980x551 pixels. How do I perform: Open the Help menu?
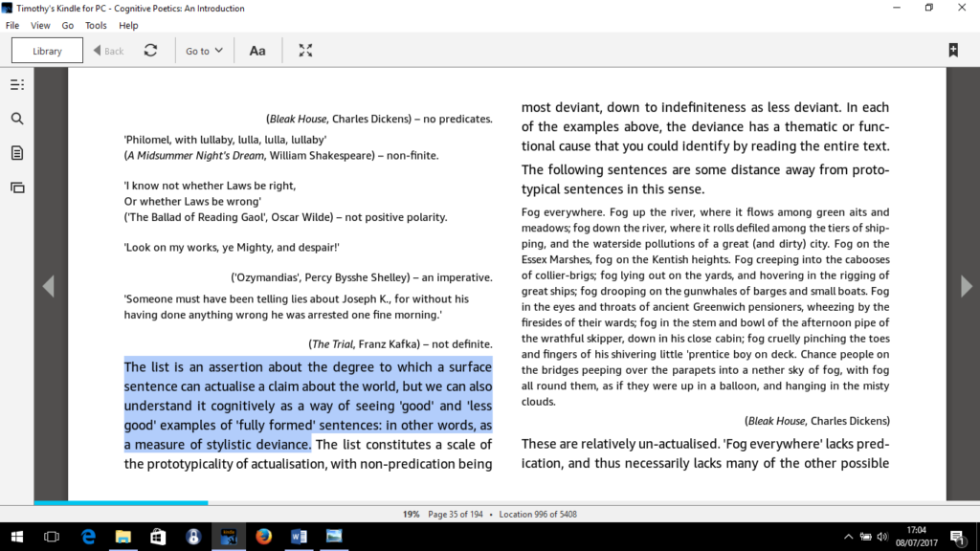point(128,26)
